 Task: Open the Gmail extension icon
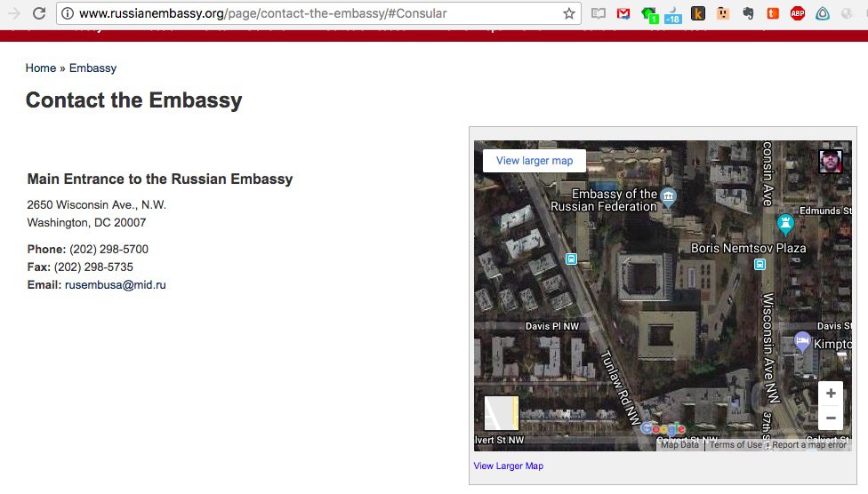click(623, 14)
